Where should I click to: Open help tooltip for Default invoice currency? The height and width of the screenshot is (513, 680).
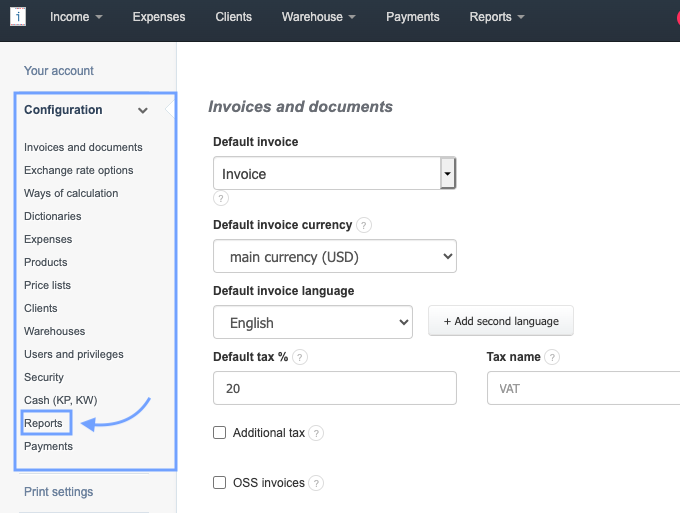click(364, 225)
